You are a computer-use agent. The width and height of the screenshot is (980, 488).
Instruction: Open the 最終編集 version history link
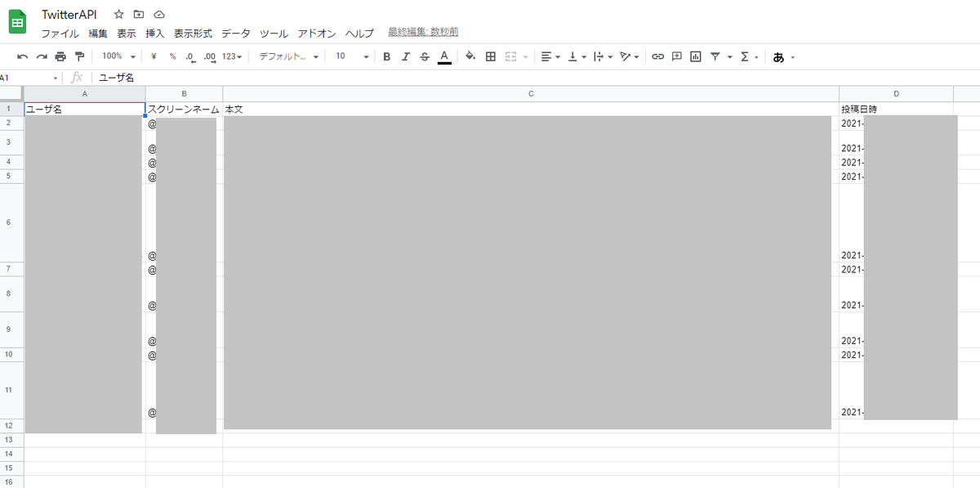coord(423,32)
